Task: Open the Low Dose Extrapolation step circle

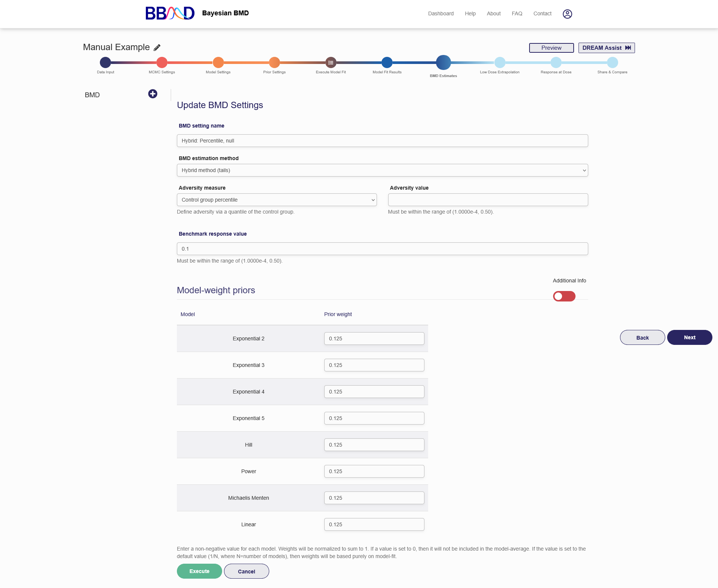Action: pyautogui.click(x=500, y=62)
